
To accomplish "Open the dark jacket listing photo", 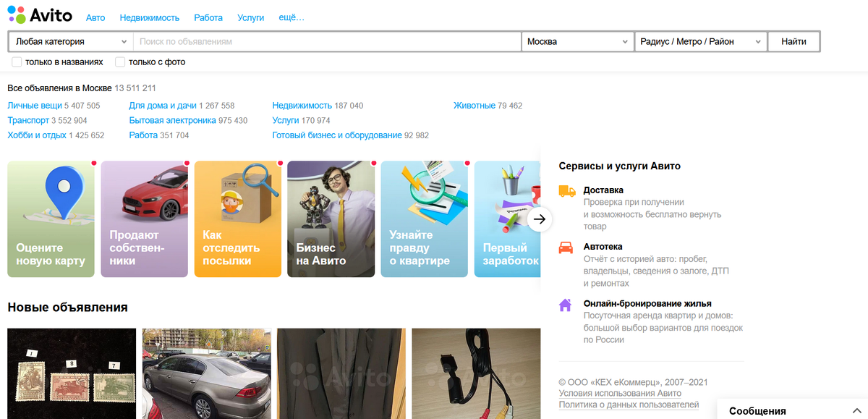I will (341, 373).
